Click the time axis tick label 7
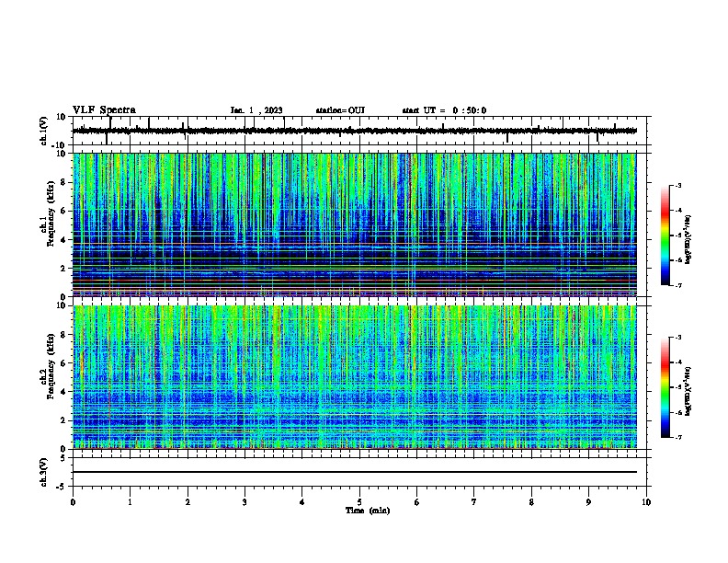The image size is (728, 563). point(474,502)
